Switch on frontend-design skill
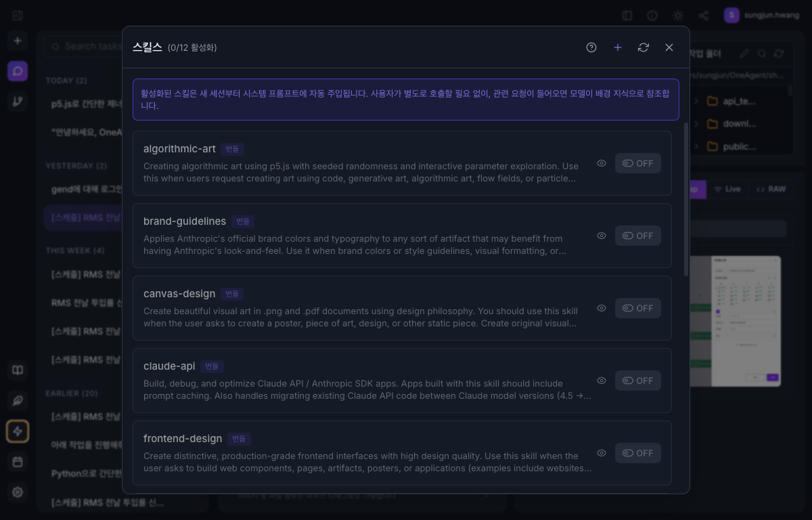 point(638,453)
